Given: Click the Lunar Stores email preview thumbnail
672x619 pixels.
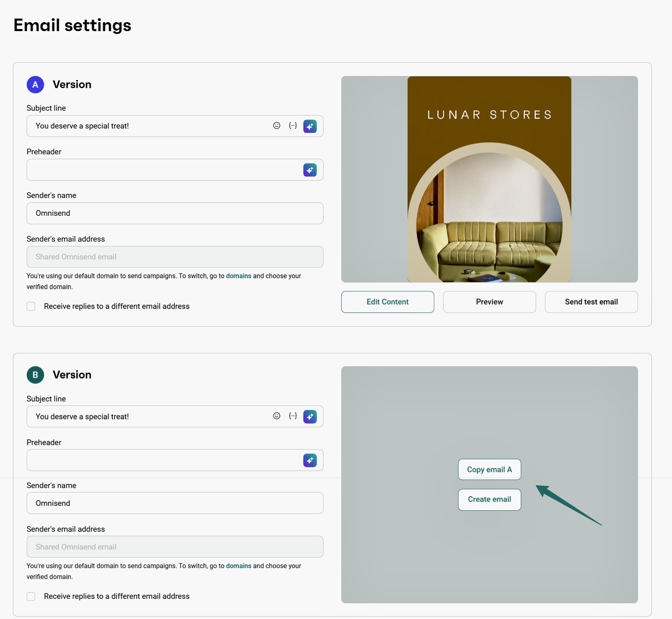Looking at the screenshot, I should coord(489,180).
